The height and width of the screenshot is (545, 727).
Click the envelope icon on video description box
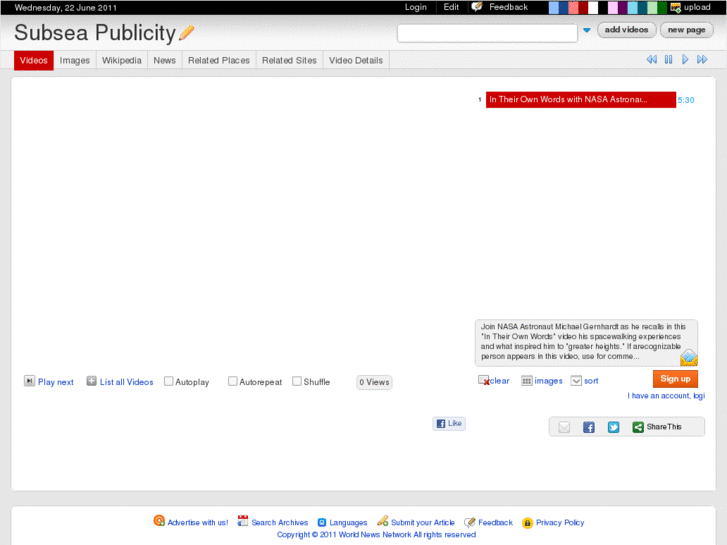point(689,358)
